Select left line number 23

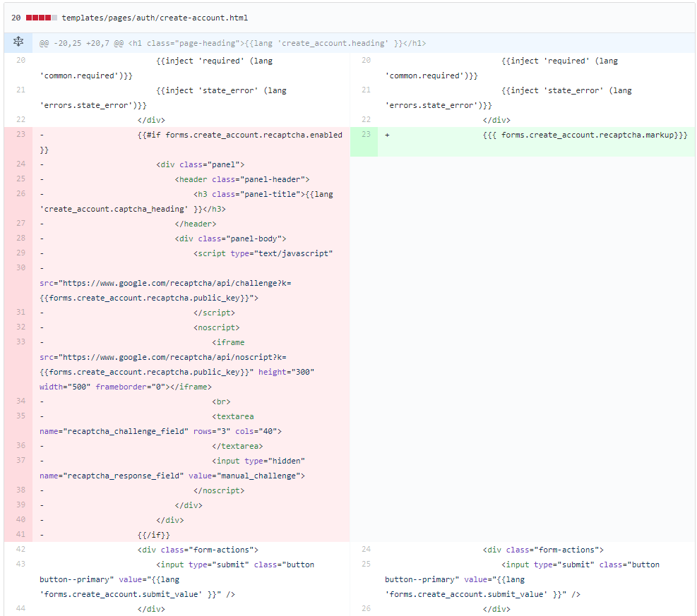(21, 134)
